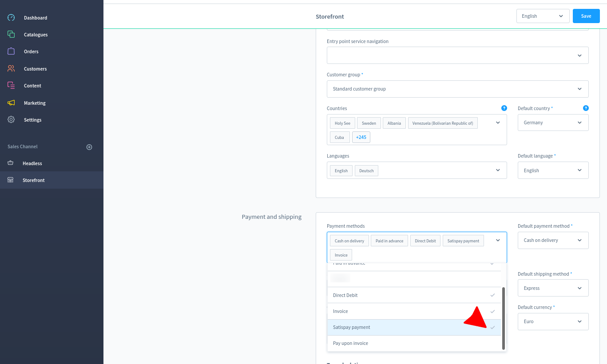Click the Paid in advance payment tag
This screenshot has width=607, height=364.
click(x=389, y=241)
